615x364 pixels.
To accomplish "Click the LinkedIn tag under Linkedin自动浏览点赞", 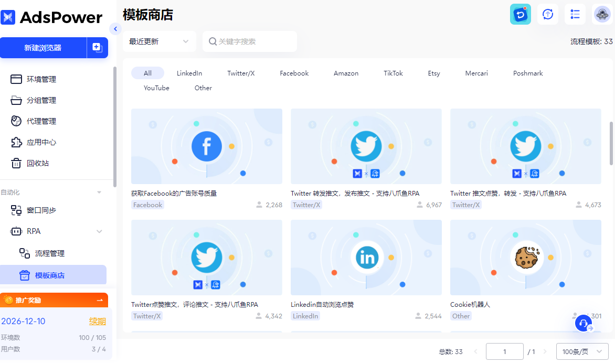I will tap(305, 316).
